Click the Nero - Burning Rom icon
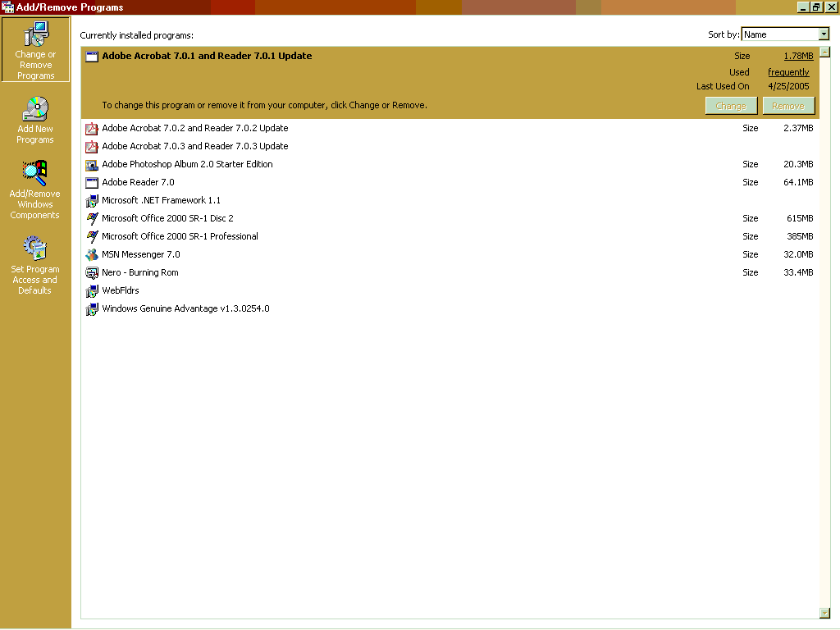 [x=92, y=272]
